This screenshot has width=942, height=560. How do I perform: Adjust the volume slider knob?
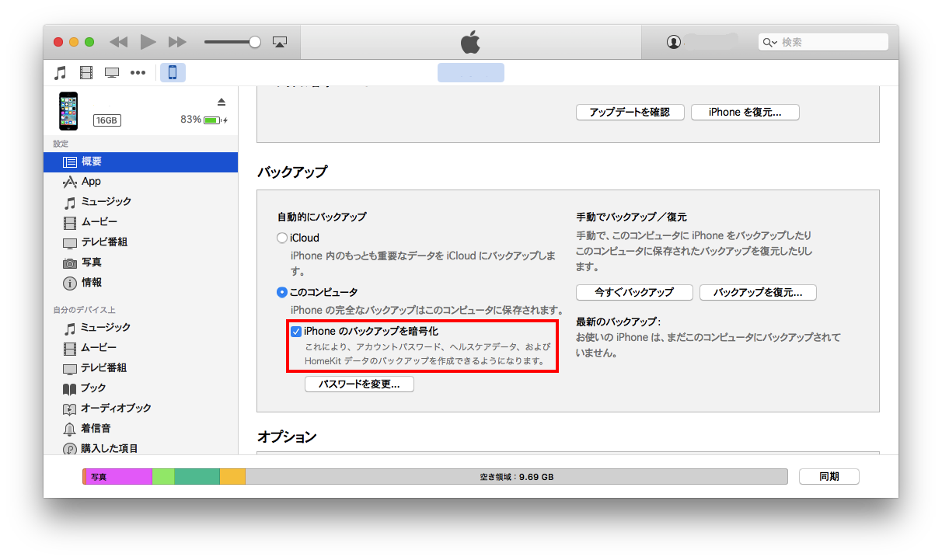[254, 42]
